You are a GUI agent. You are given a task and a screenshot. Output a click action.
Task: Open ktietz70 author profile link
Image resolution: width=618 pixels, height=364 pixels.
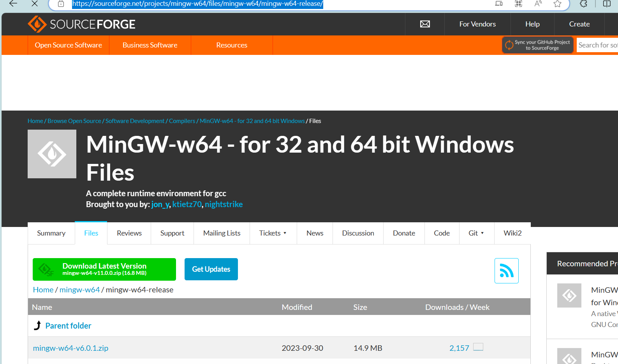[x=187, y=204]
